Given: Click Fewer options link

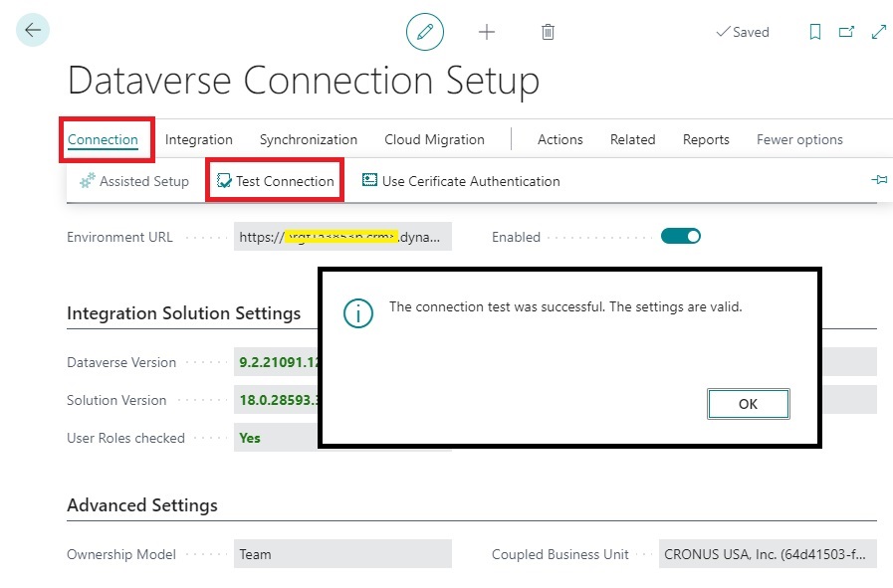Looking at the screenshot, I should (799, 139).
